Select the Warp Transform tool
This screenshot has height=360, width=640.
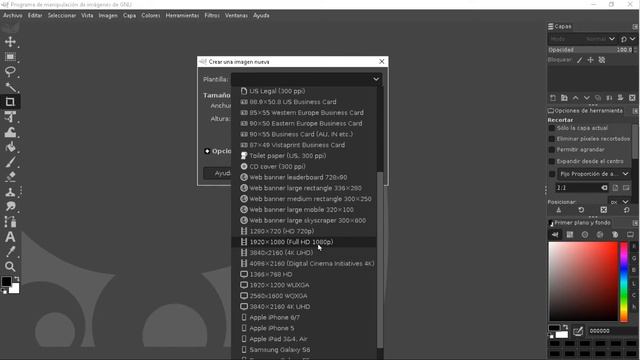click(x=10, y=132)
